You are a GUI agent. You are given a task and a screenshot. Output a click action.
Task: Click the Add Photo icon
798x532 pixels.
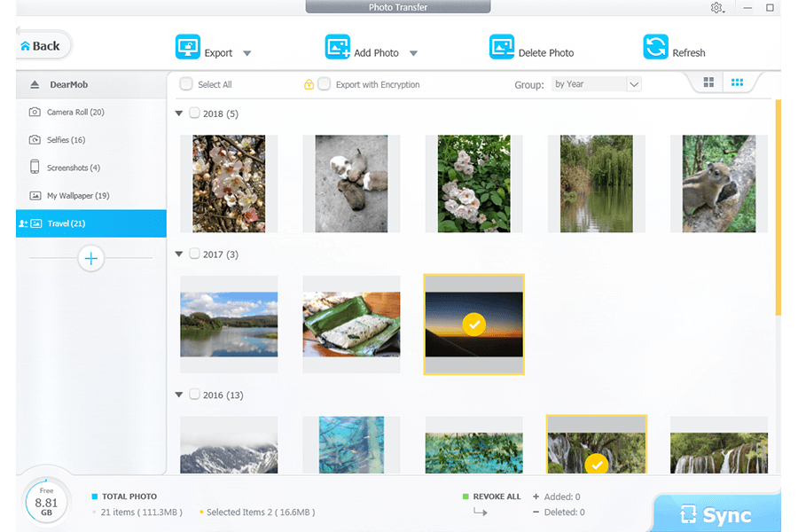(x=338, y=48)
